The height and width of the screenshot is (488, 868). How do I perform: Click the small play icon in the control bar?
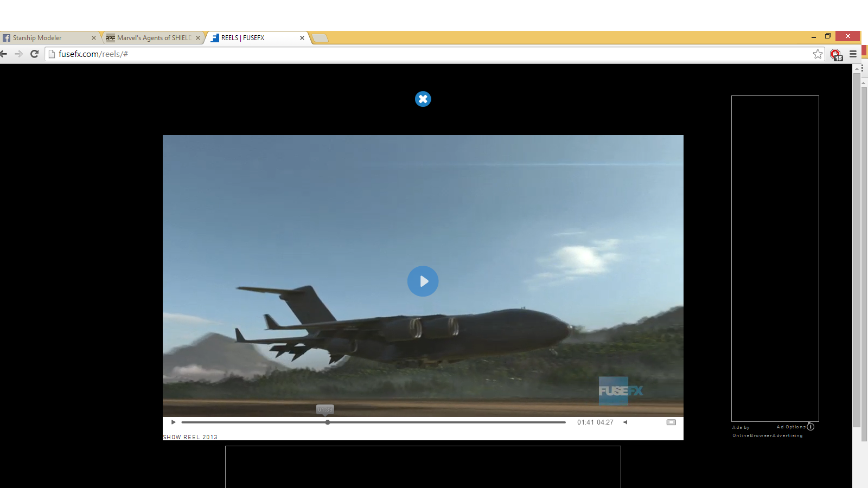coord(173,422)
